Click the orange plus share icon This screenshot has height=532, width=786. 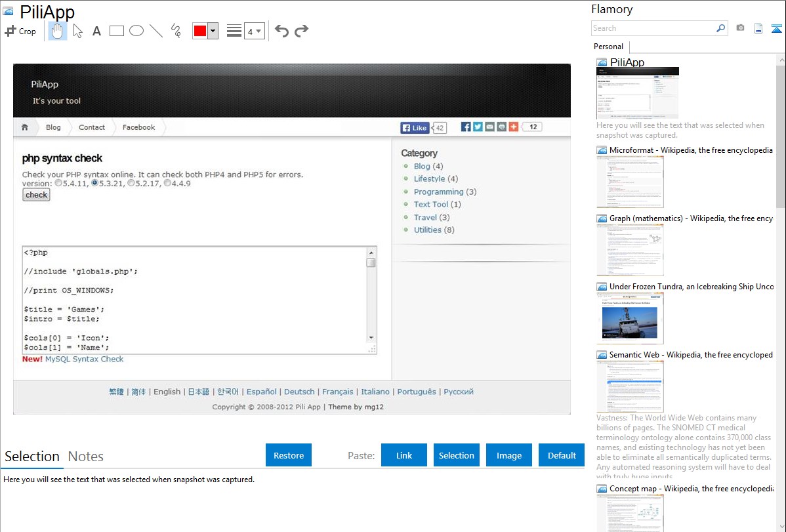click(514, 127)
